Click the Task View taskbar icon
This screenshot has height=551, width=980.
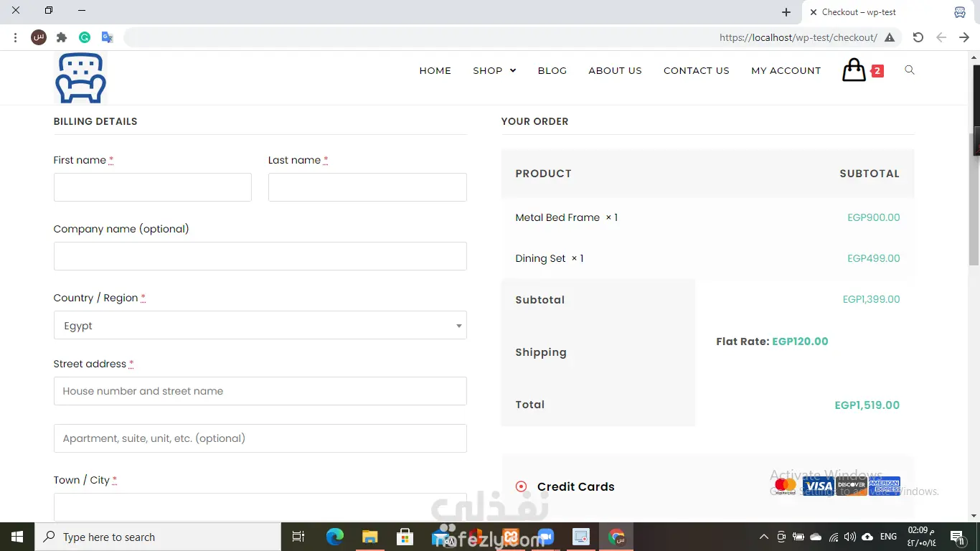pos(298,537)
